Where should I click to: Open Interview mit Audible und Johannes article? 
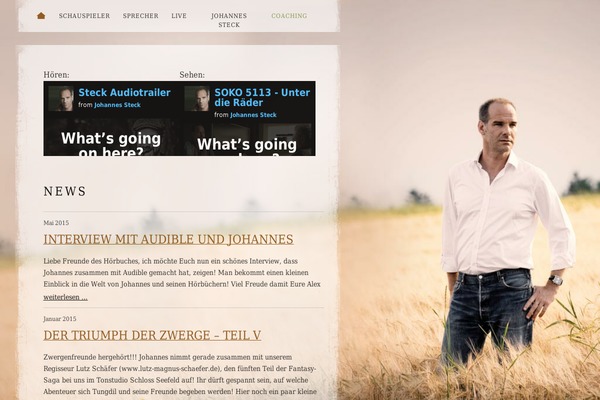pyautogui.click(x=168, y=239)
